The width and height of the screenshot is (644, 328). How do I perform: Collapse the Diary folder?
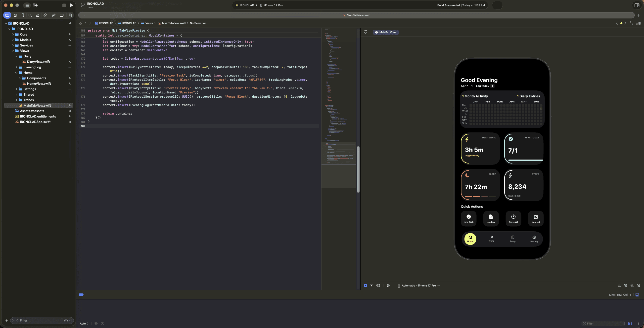[x=16, y=56]
